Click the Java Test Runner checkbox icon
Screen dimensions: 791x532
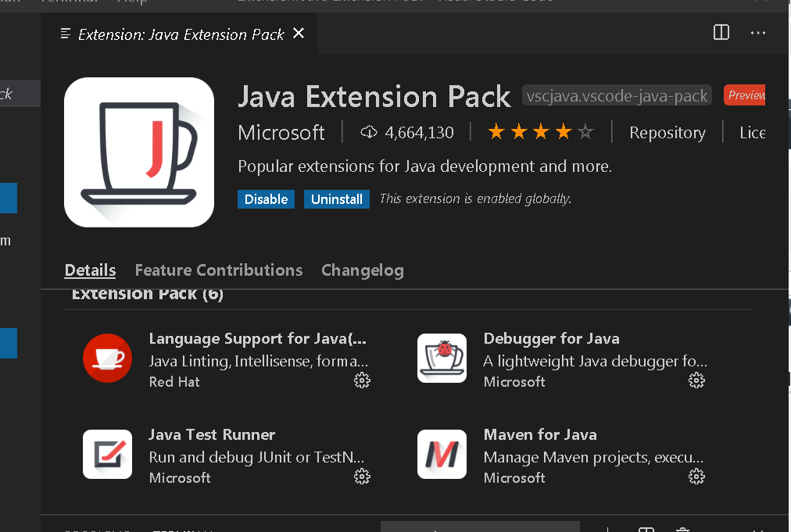tap(107, 455)
